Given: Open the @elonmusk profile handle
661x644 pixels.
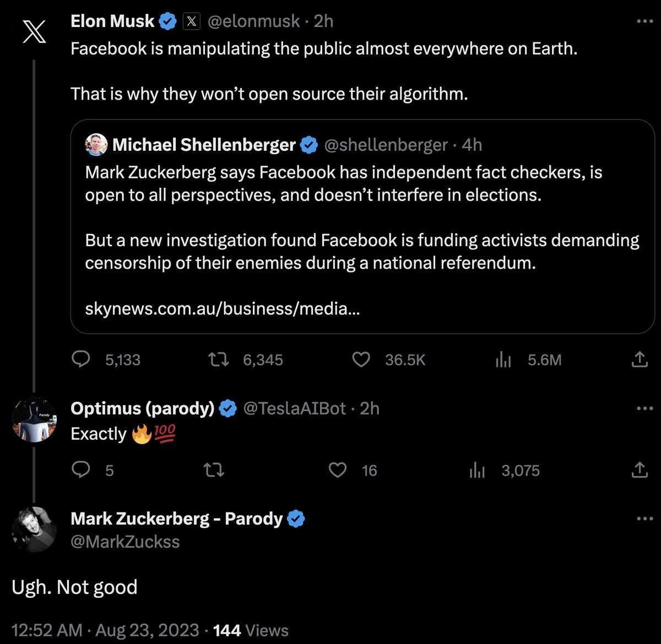Looking at the screenshot, I should [x=253, y=21].
